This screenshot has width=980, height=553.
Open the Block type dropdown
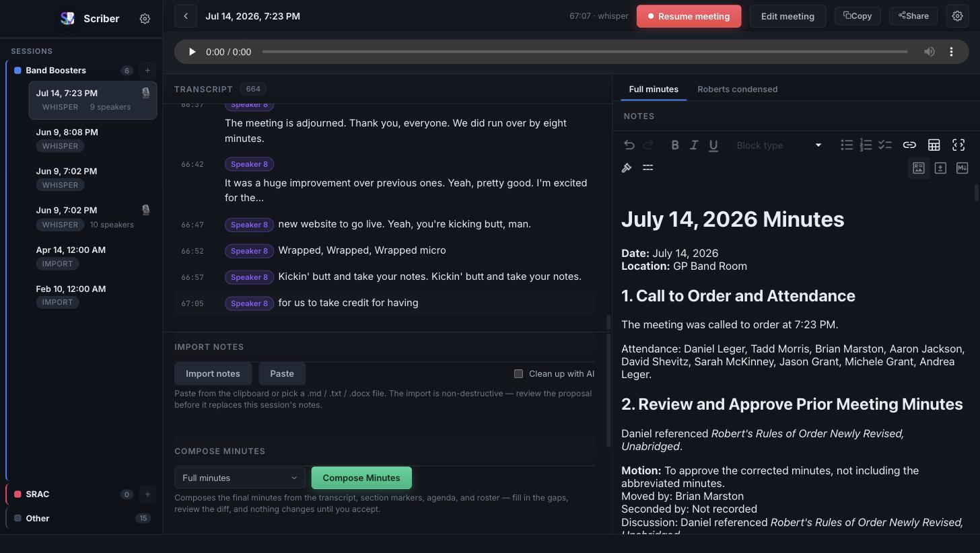[x=778, y=145]
